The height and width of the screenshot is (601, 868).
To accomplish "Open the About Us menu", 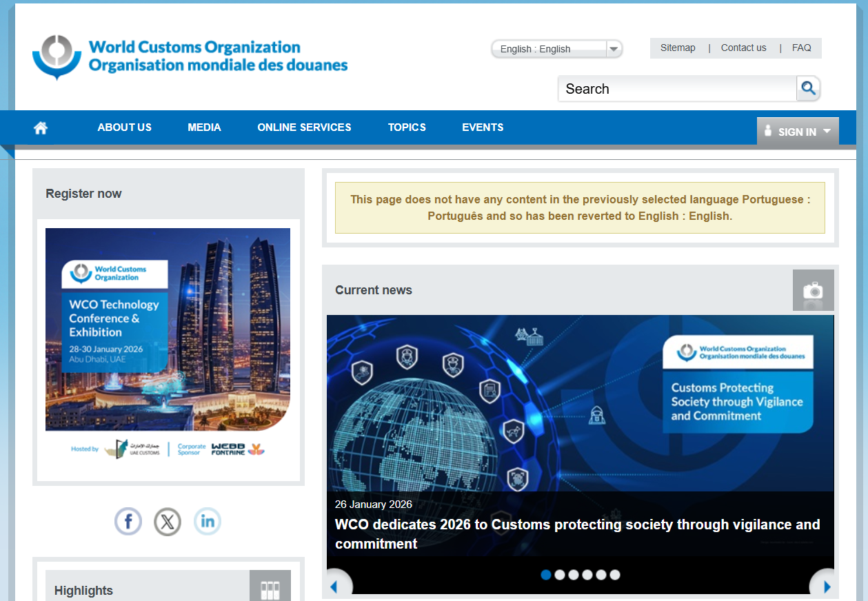I will click(125, 128).
